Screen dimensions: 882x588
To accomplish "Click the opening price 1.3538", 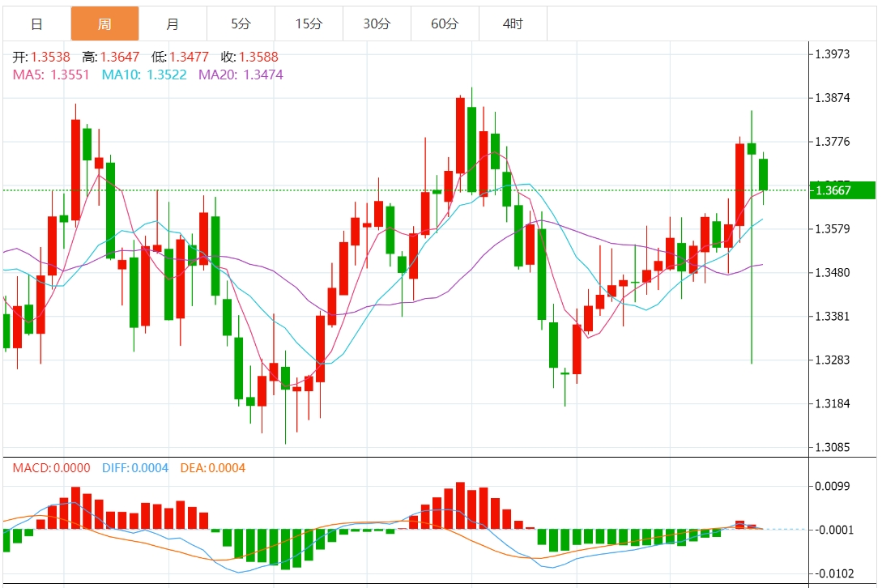I will coord(51,57).
